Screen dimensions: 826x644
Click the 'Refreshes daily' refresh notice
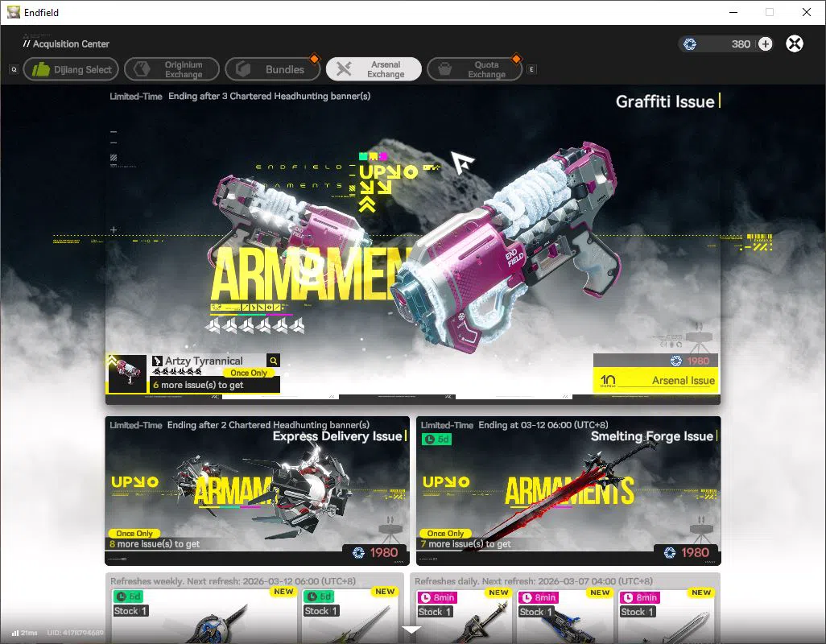pos(534,581)
